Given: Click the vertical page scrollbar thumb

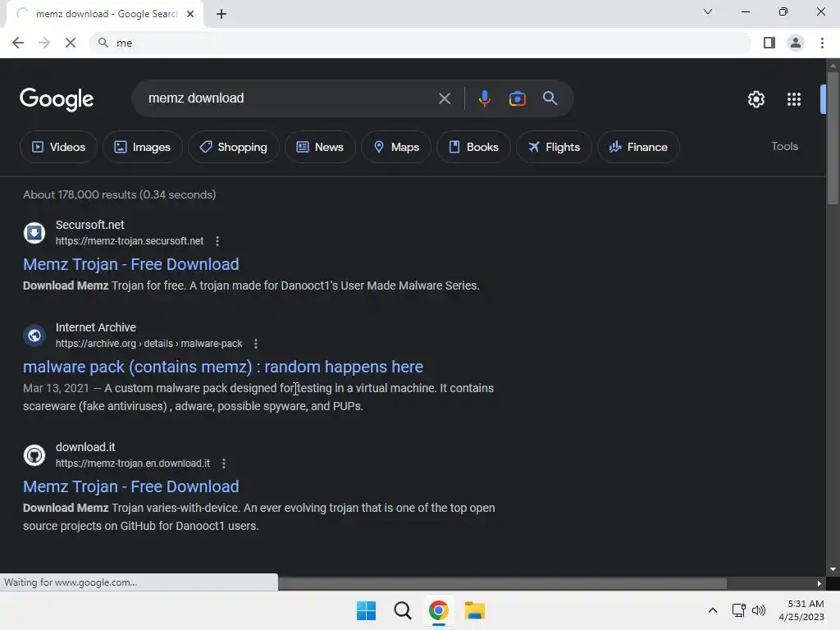Looking at the screenshot, I should 832,138.
